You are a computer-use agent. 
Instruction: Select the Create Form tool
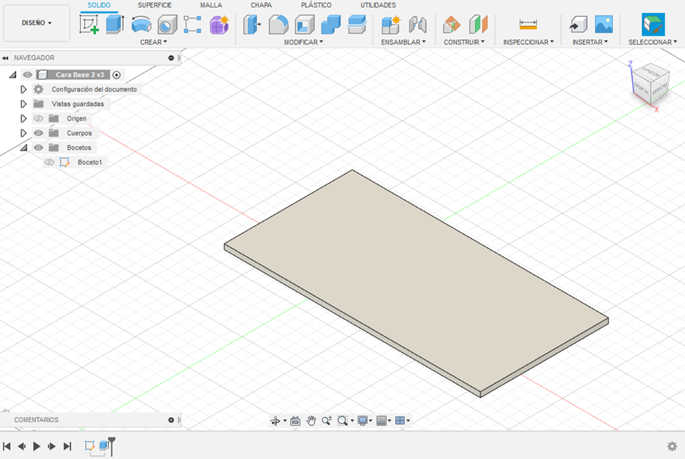pyautogui.click(x=219, y=24)
